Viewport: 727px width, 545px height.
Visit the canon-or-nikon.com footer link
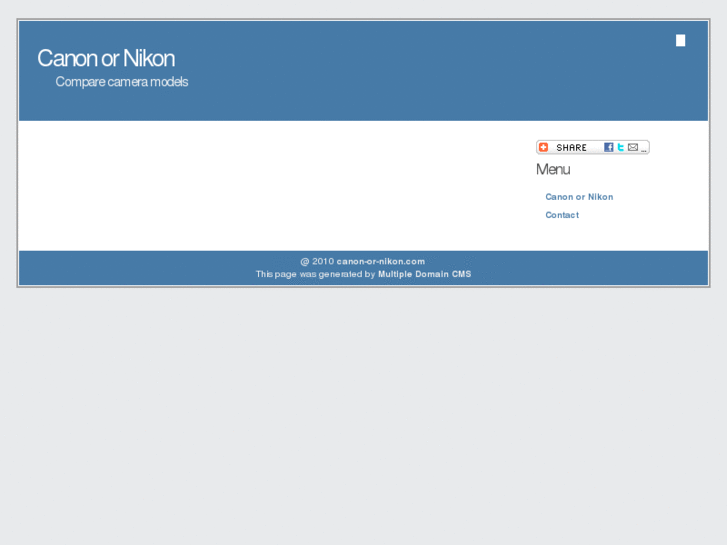pos(381,262)
